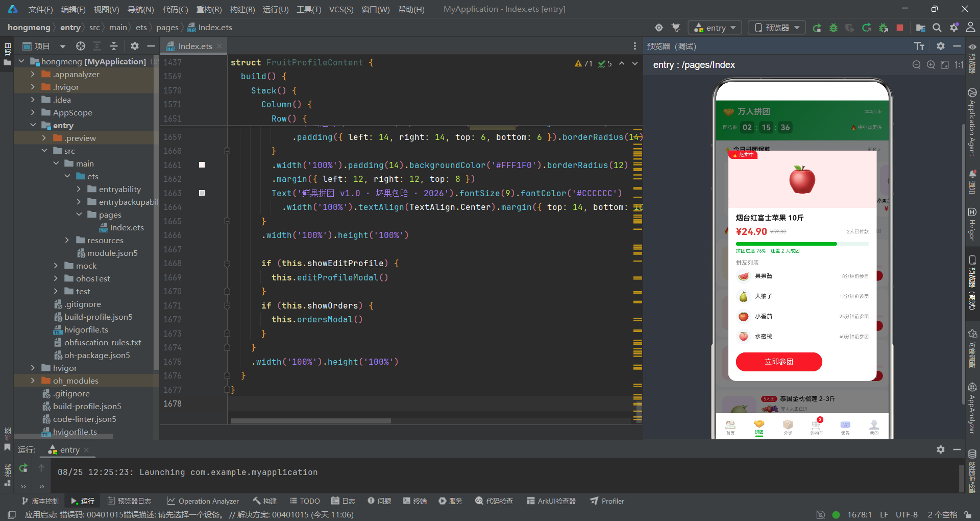Jump to the previous highlighted error arrow
Screen dimensions: 980x521
click(x=622, y=63)
